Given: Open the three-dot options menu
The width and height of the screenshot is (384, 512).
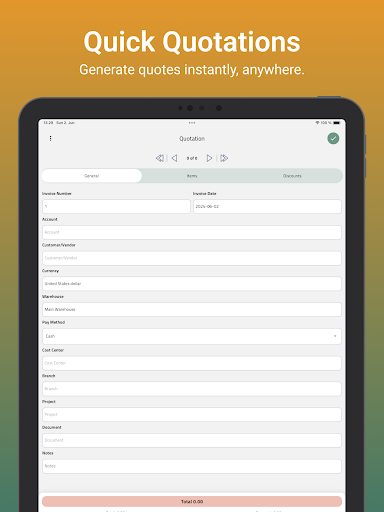Looking at the screenshot, I should pyautogui.click(x=50, y=138).
